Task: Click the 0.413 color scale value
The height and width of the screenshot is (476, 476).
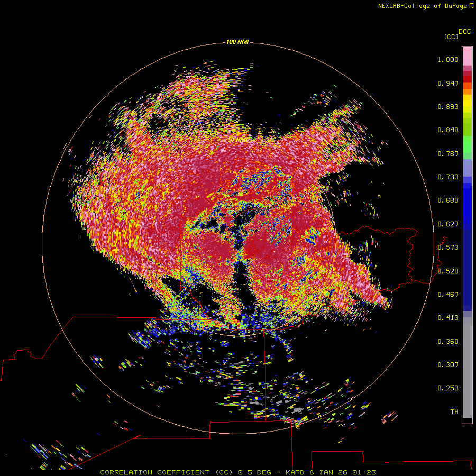Action: point(448,318)
